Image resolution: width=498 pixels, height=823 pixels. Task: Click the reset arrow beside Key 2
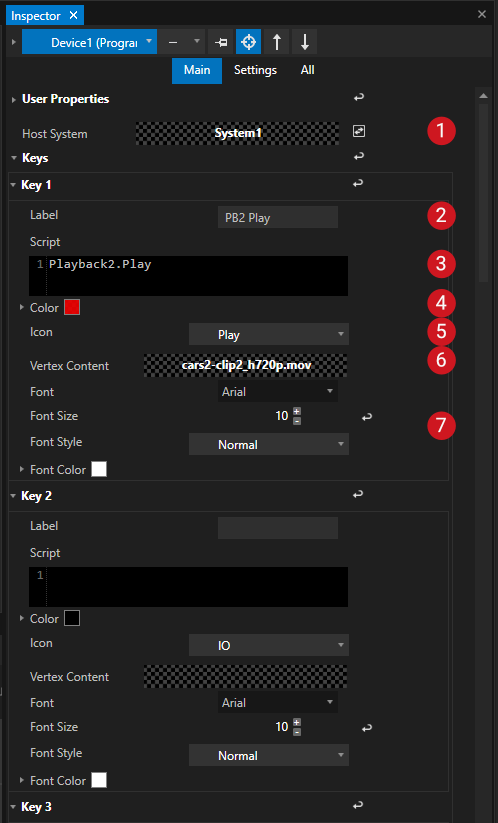358,494
